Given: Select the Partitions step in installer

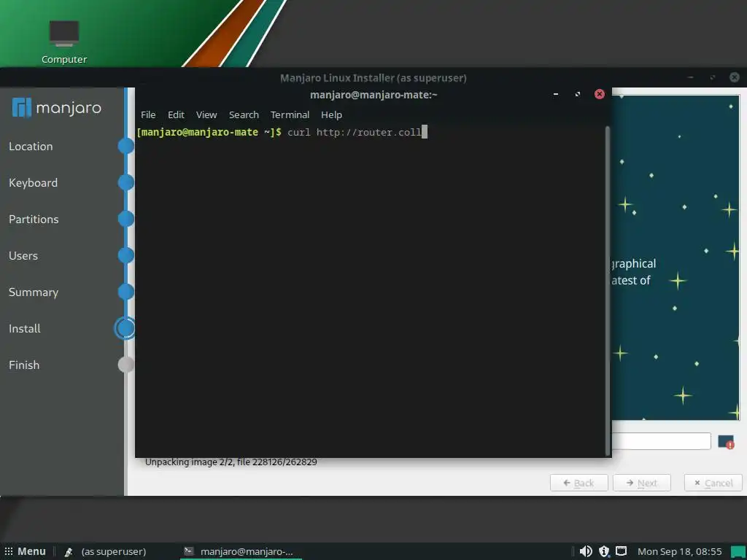Looking at the screenshot, I should click(x=34, y=219).
